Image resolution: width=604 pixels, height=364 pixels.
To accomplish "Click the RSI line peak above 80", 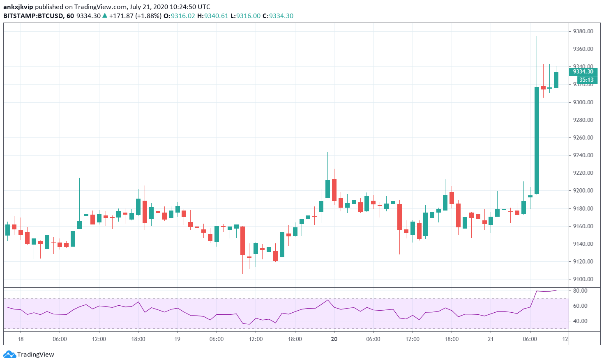I will point(556,290).
